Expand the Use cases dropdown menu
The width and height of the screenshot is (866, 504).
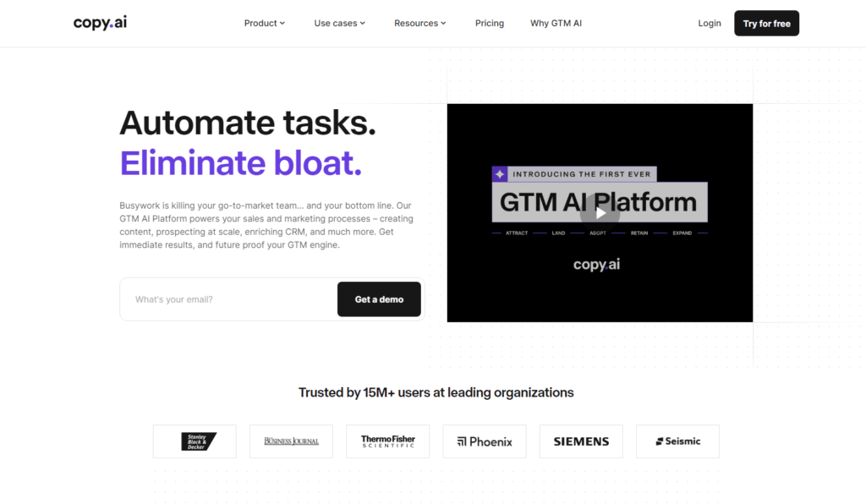pos(340,23)
